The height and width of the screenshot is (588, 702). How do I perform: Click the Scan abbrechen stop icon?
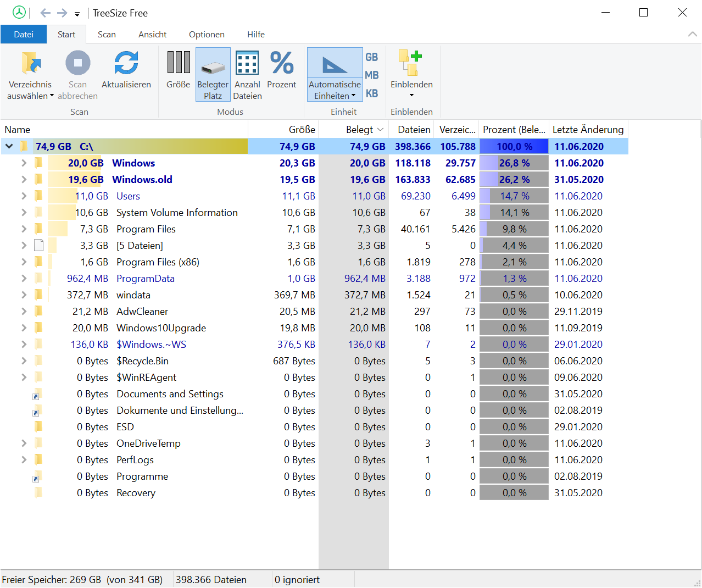coord(78,63)
